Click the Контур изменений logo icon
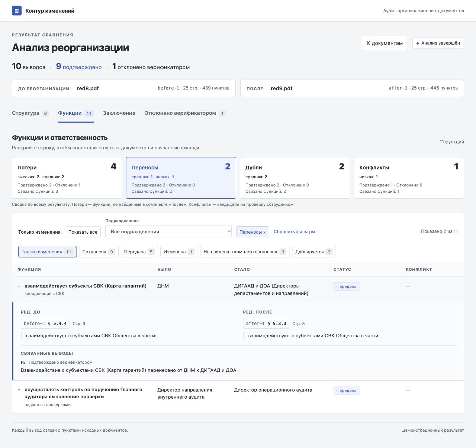Image resolution: width=476 pixels, height=448 pixels. (x=17, y=11)
